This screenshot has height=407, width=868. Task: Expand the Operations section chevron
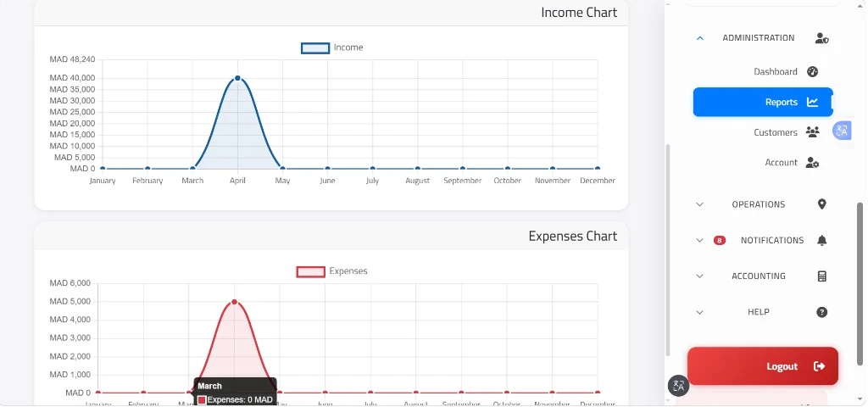point(699,204)
